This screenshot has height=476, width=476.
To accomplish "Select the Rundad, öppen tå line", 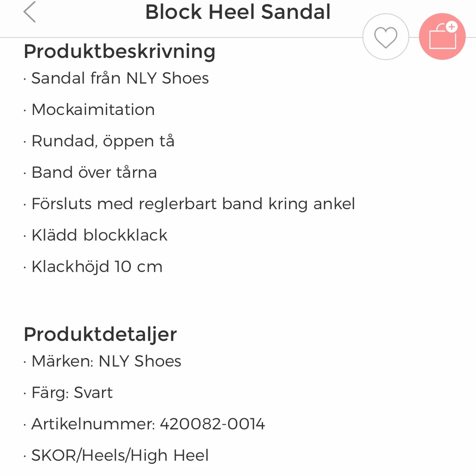I will 103,142.
